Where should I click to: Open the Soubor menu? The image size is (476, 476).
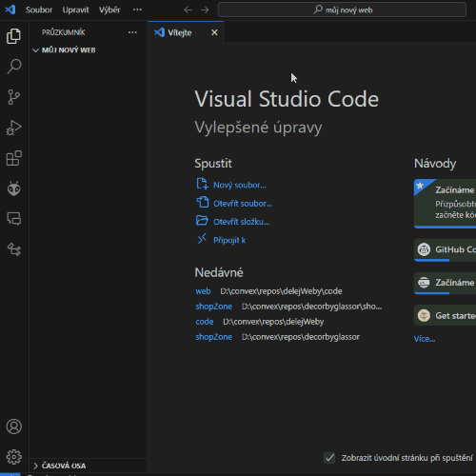point(39,10)
